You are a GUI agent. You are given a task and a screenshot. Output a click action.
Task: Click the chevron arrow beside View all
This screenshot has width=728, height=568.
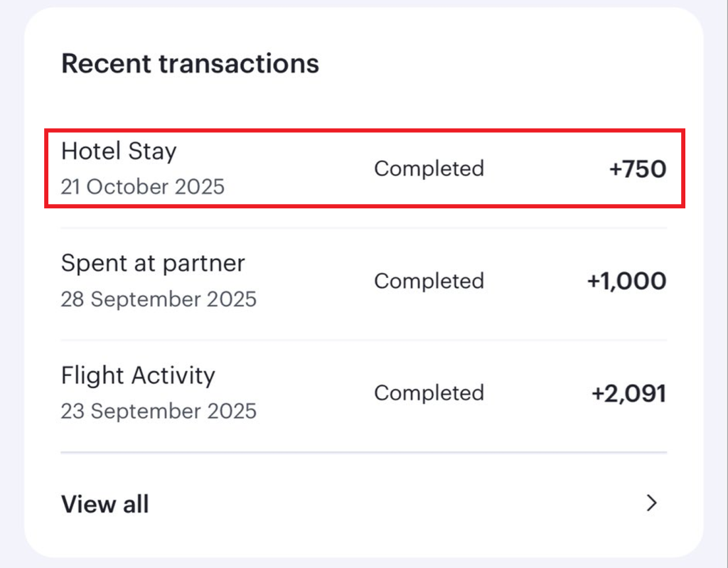[x=651, y=504]
